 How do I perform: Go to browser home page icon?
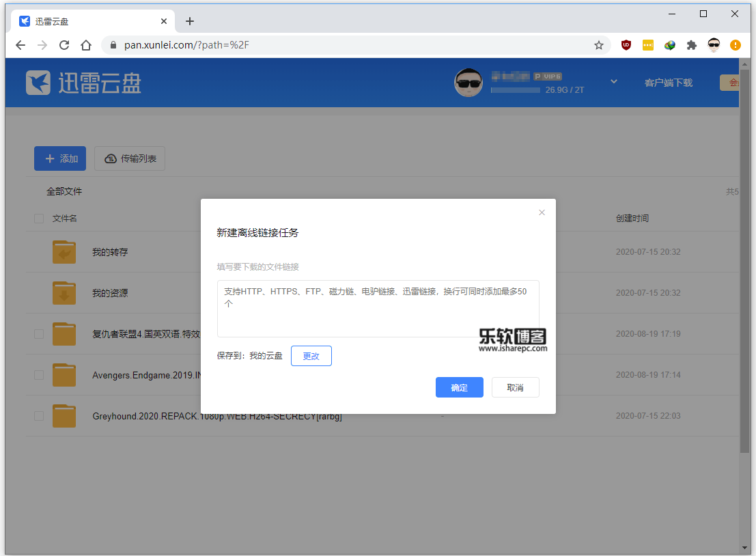[x=86, y=45]
